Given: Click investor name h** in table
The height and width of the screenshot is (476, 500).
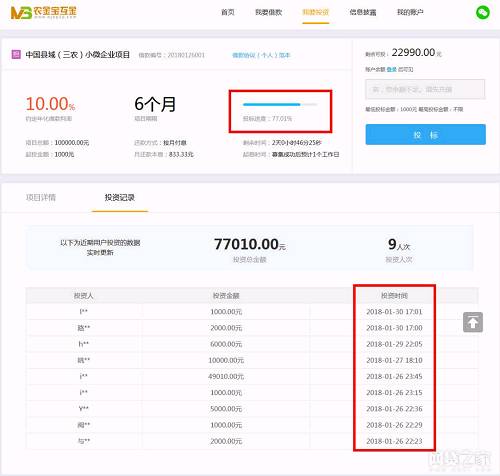Looking at the screenshot, I should pos(83,344).
